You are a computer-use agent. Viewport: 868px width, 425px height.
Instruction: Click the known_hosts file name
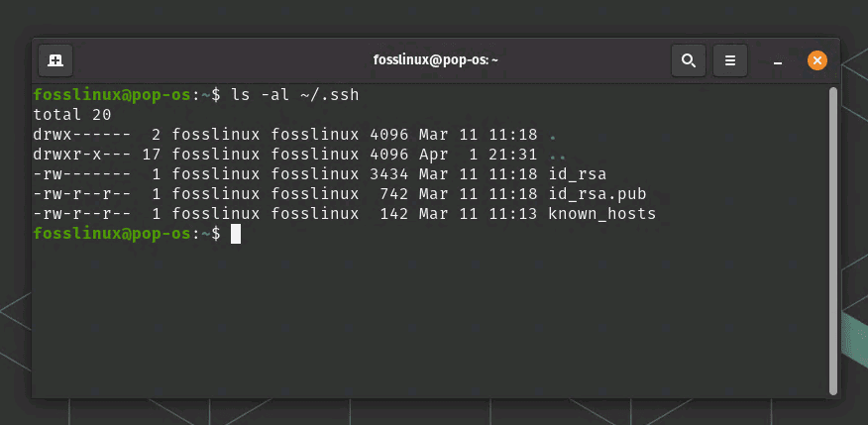[x=601, y=214]
